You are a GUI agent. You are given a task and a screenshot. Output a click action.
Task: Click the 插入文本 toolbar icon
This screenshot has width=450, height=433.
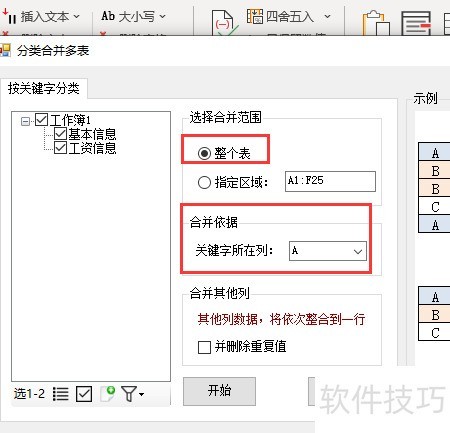[41, 16]
